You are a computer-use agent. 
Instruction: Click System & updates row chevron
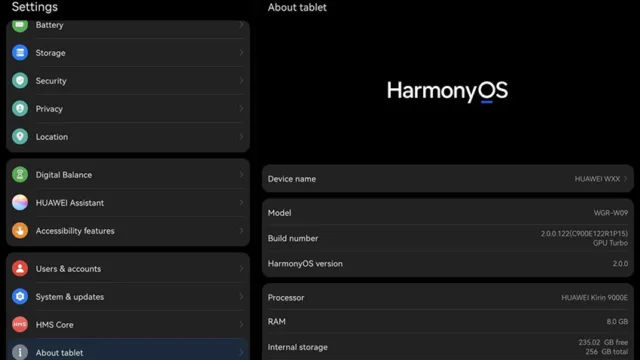(x=241, y=296)
